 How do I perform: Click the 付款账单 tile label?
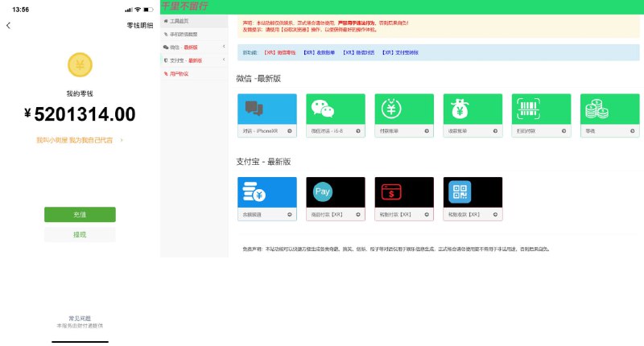(389, 131)
